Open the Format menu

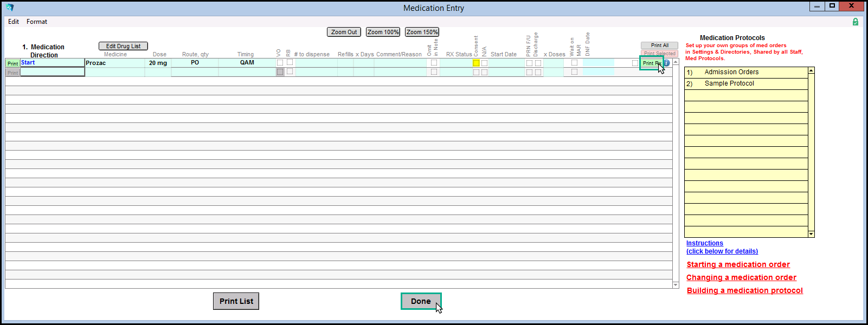37,22
